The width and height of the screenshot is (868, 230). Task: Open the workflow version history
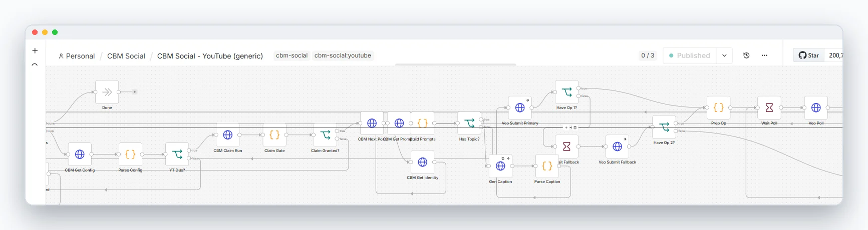pyautogui.click(x=746, y=55)
